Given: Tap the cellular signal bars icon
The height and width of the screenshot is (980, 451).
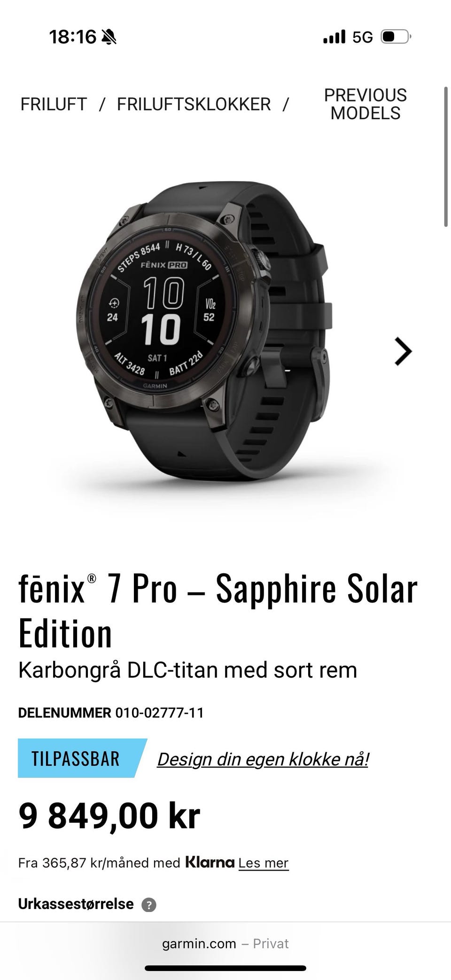Looking at the screenshot, I should [334, 37].
